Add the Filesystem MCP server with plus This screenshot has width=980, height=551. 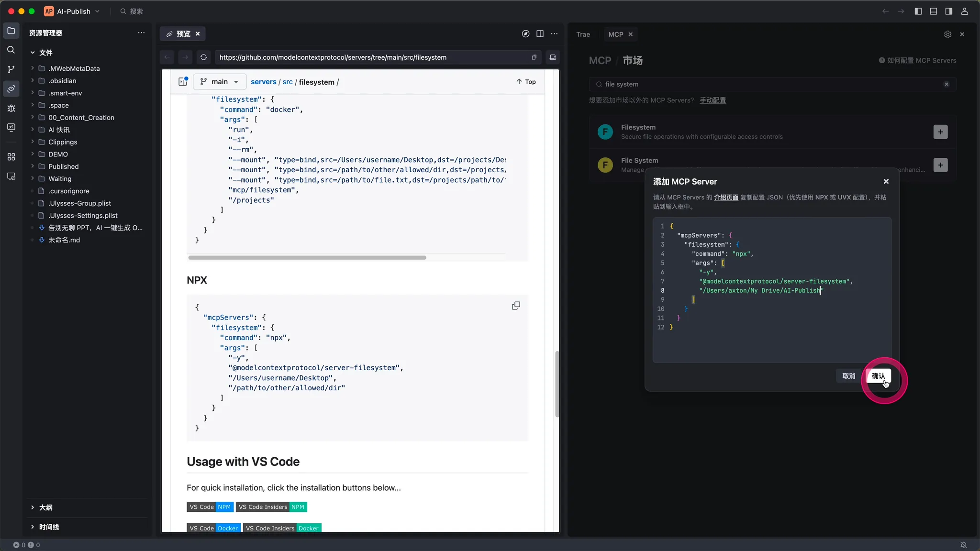click(x=940, y=132)
